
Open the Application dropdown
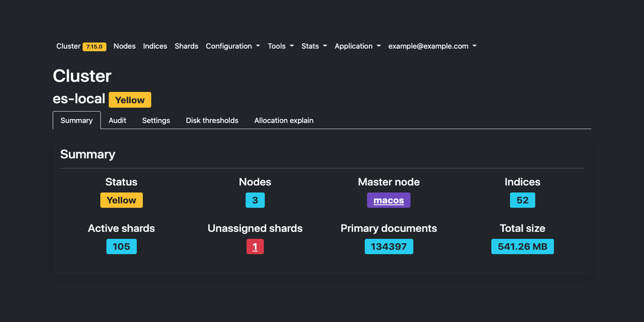pyautogui.click(x=357, y=46)
